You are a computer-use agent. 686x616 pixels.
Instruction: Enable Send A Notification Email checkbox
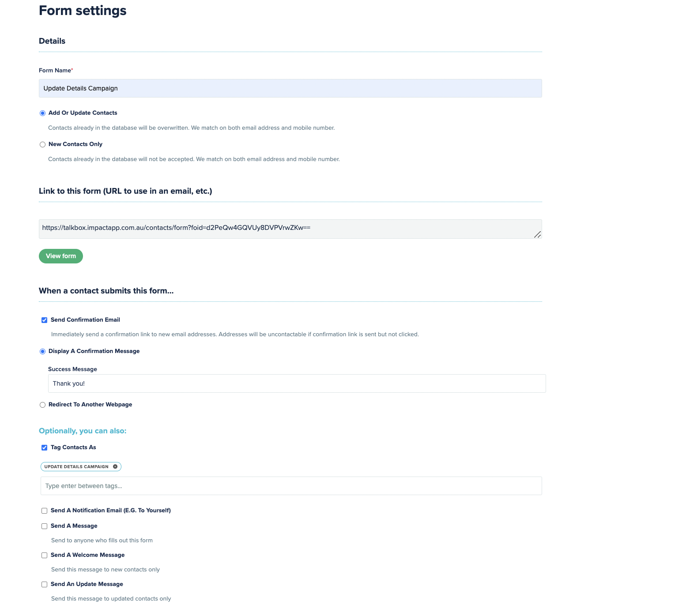click(45, 511)
